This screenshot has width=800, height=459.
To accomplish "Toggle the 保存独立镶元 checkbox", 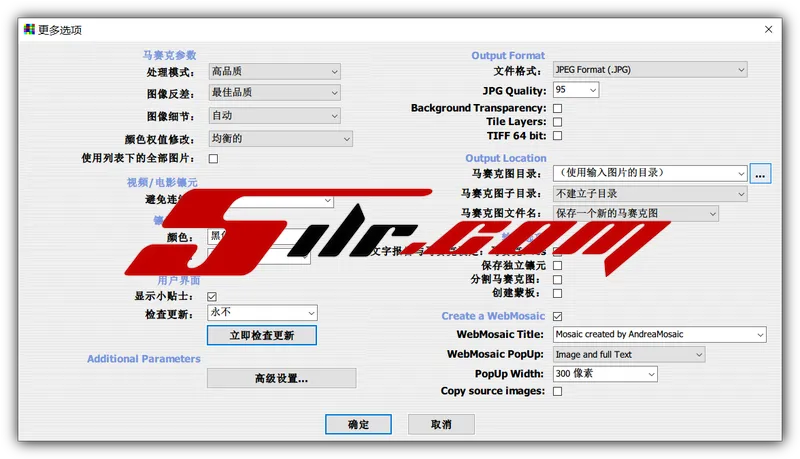I will click(558, 265).
